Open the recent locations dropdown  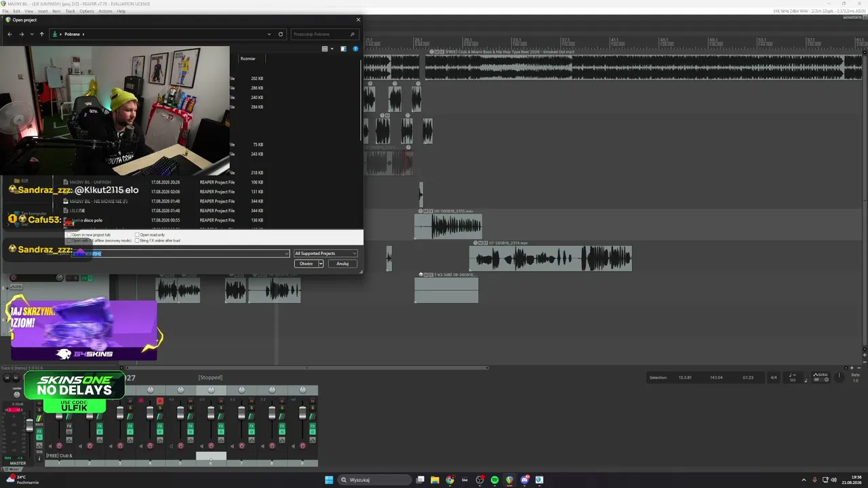click(x=31, y=34)
